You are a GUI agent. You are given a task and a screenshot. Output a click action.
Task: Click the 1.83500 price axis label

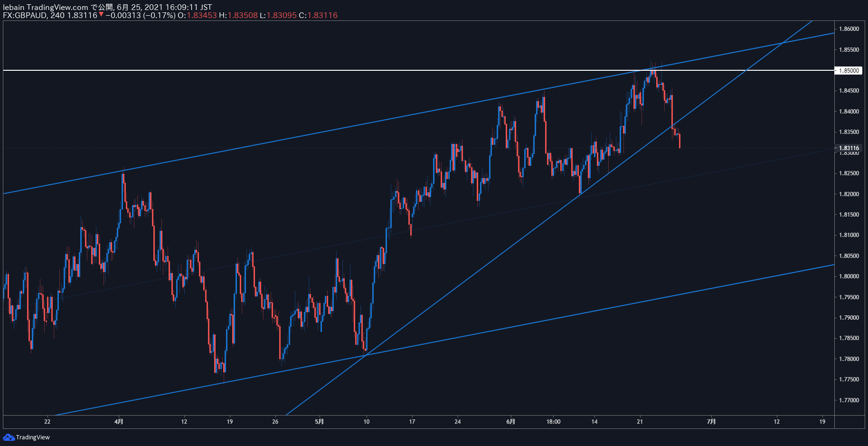(x=849, y=132)
